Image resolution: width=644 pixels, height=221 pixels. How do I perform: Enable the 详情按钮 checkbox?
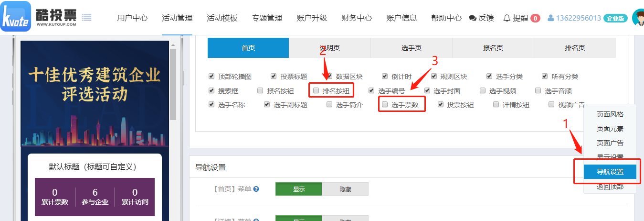click(496, 104)
